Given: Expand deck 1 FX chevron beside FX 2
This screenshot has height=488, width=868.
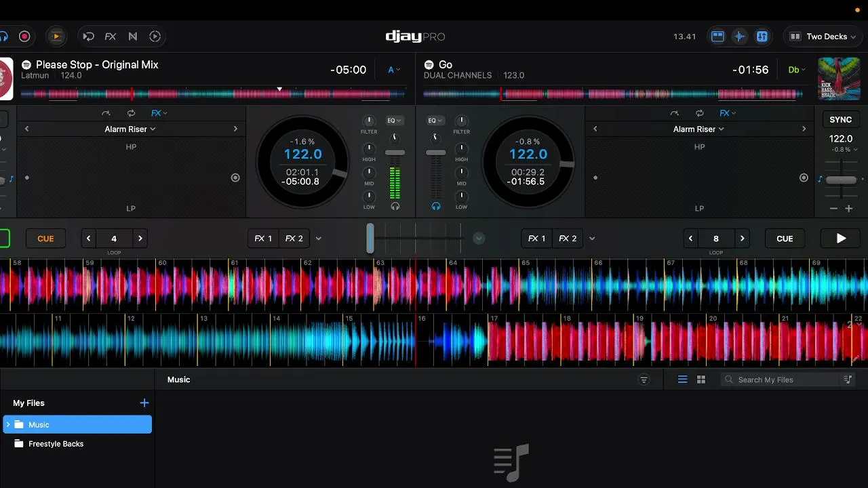Looking at the screenshot, I should pos(319,239).
